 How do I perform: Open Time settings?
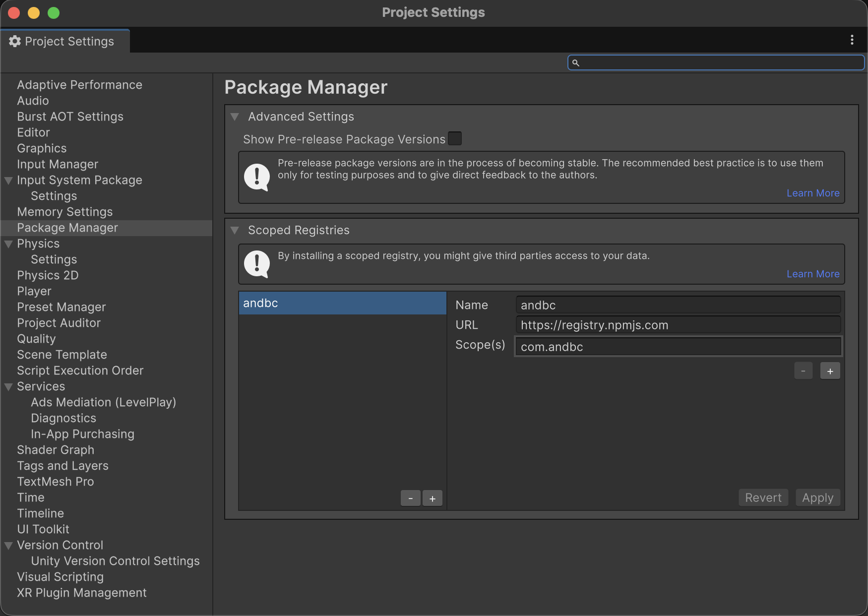pos(31,497)
